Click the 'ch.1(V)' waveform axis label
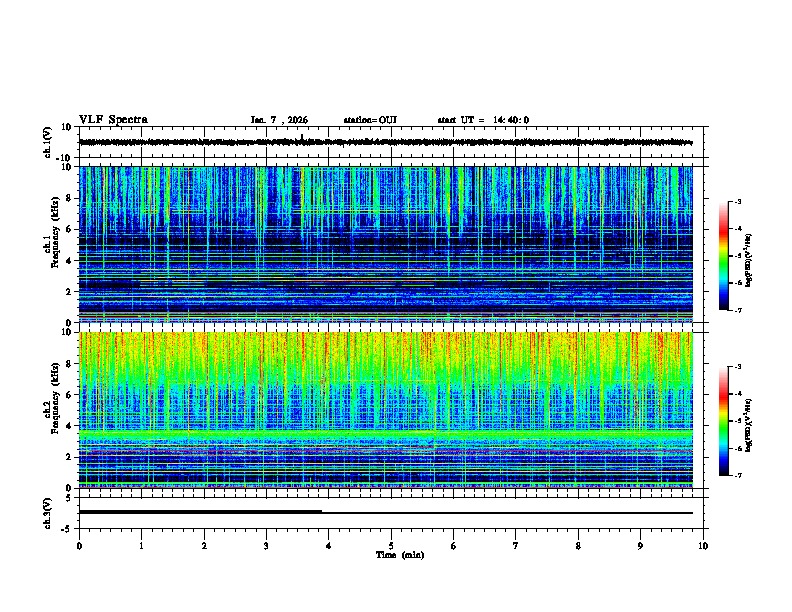This screenshot has height=612, width=792. tap(48, 142)
